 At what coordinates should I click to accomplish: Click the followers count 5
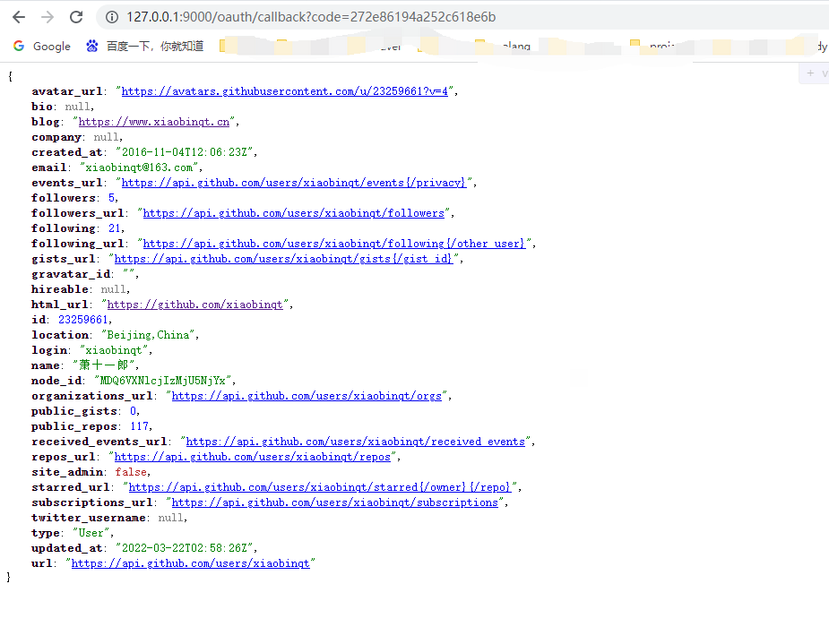click(x=111, y=198)
